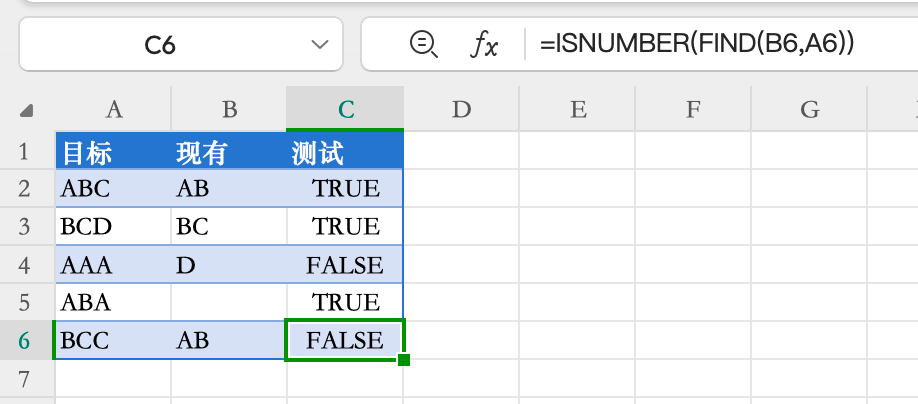This screenshot has height=404, width=918.
Task: Click the header cell 测试
Action: pyautogui.click(x=345, y=152)
